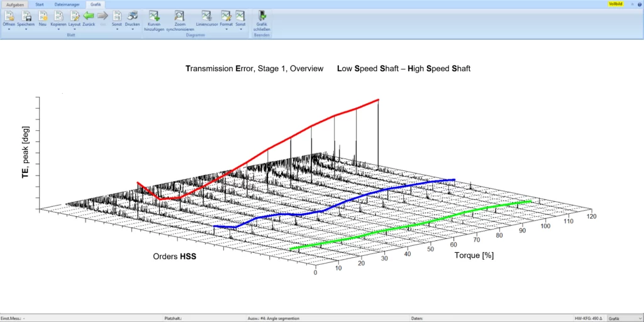Close the graphic via Grafik schließen
Image resolution: width=644 pixels, height=322 pixels.
point(261,16)
